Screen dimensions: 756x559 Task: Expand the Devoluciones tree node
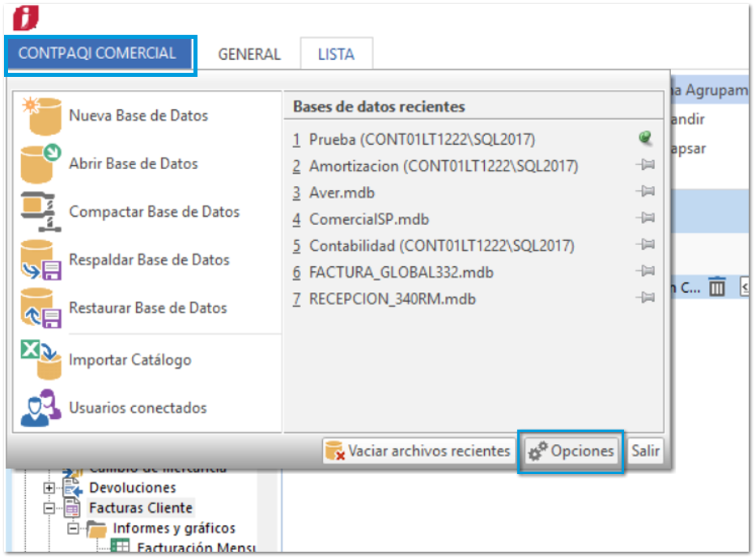49,488
